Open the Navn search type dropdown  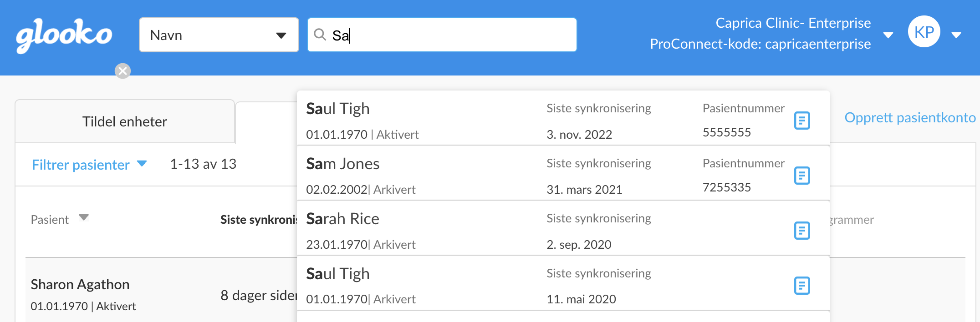219,35
